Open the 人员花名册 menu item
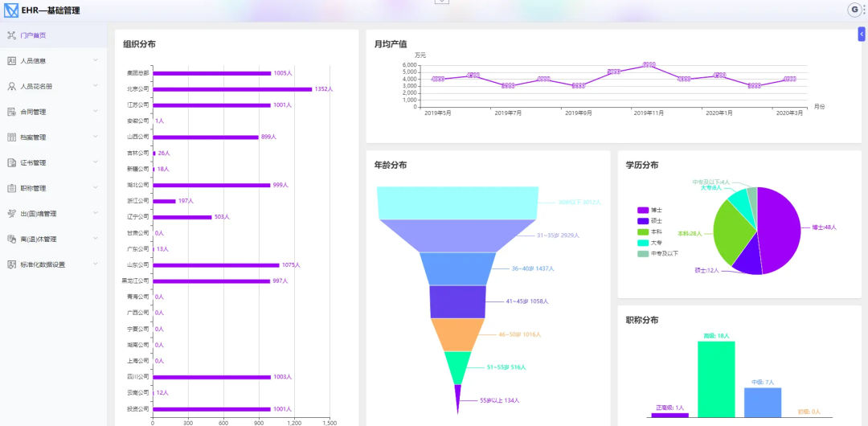 click(54, 87)
